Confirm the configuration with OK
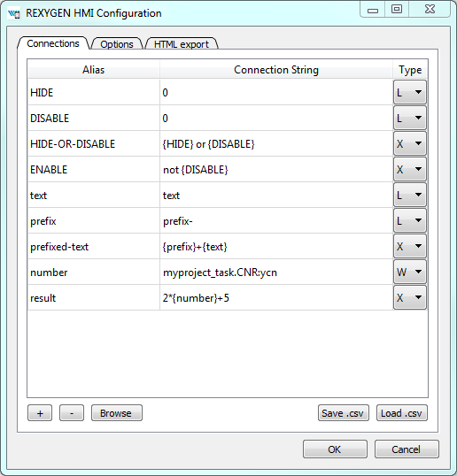This screenshot has width=457, height=476. pyautogui.click(x=335, y=449)
